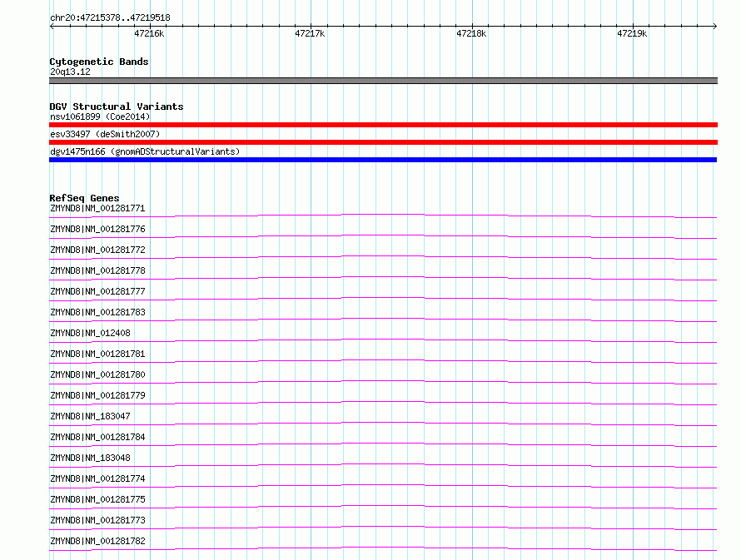Open transcript ZMYND8|NM_001281778
Viewport: 741px width, 560px height.
97,270
